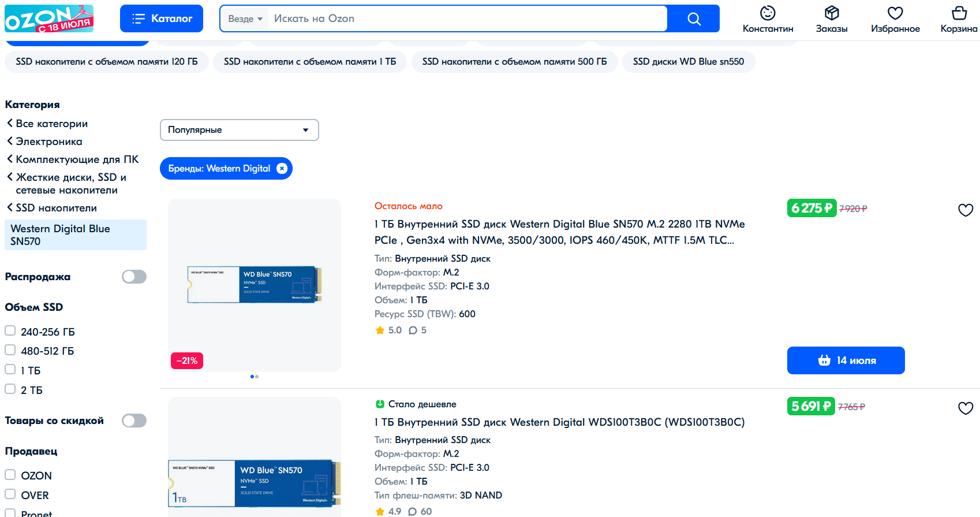This screenshot has width=980, height=517.
Task: Click the 5 691 ₽ price tag
Action: coord(811,406)
